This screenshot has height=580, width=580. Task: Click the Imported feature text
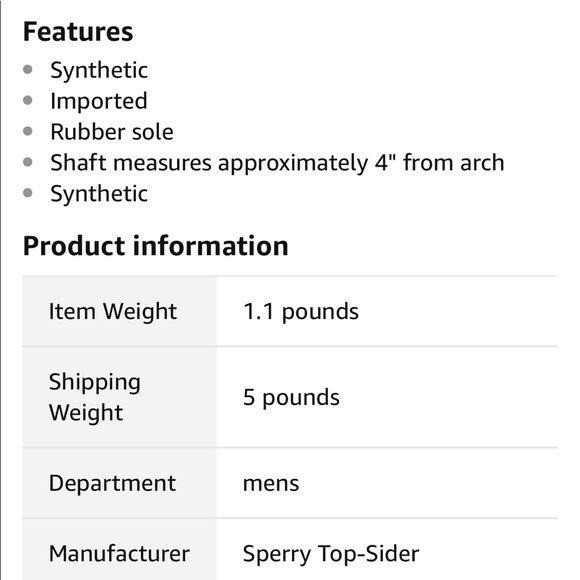pos(99,101)
